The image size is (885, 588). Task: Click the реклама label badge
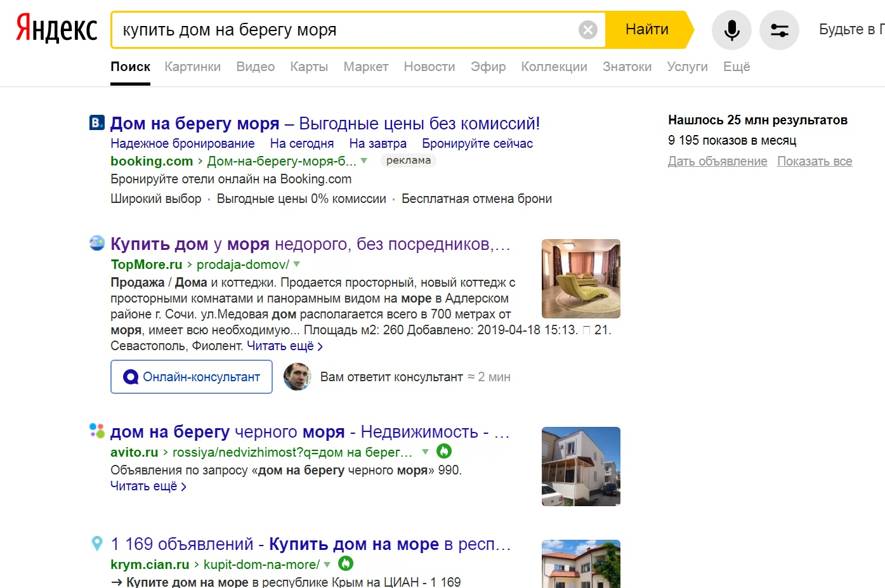(x=409, y=160)
